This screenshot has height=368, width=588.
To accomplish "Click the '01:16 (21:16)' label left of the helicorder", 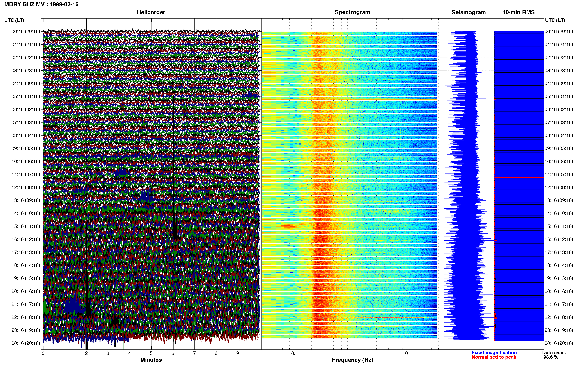I will (x=26, y=45).
